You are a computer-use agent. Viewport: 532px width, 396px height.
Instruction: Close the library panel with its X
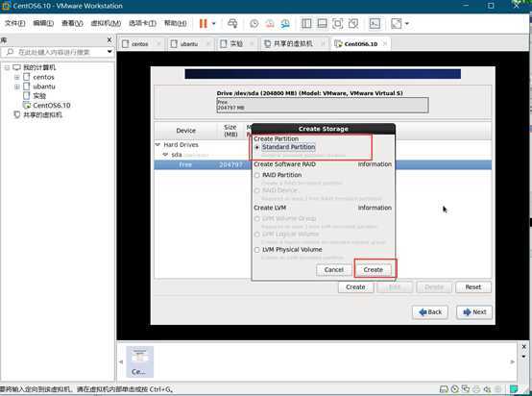109,40
